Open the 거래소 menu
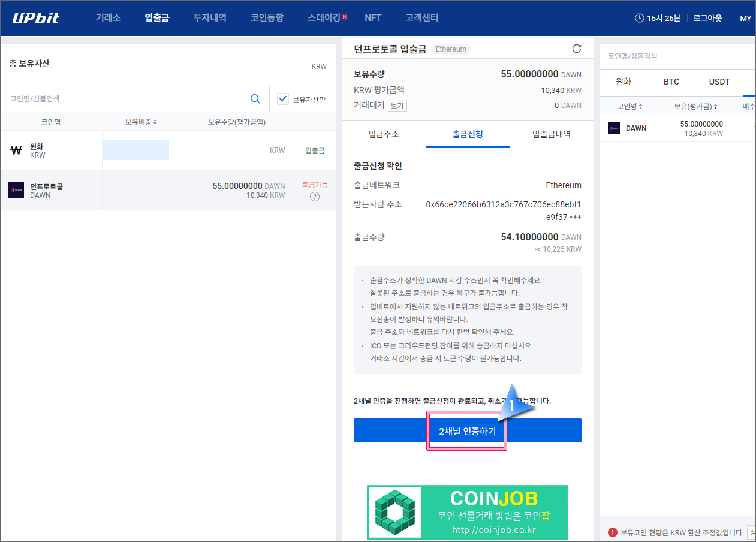This screenshot has width=756, height=542. (x=108, y=18)
